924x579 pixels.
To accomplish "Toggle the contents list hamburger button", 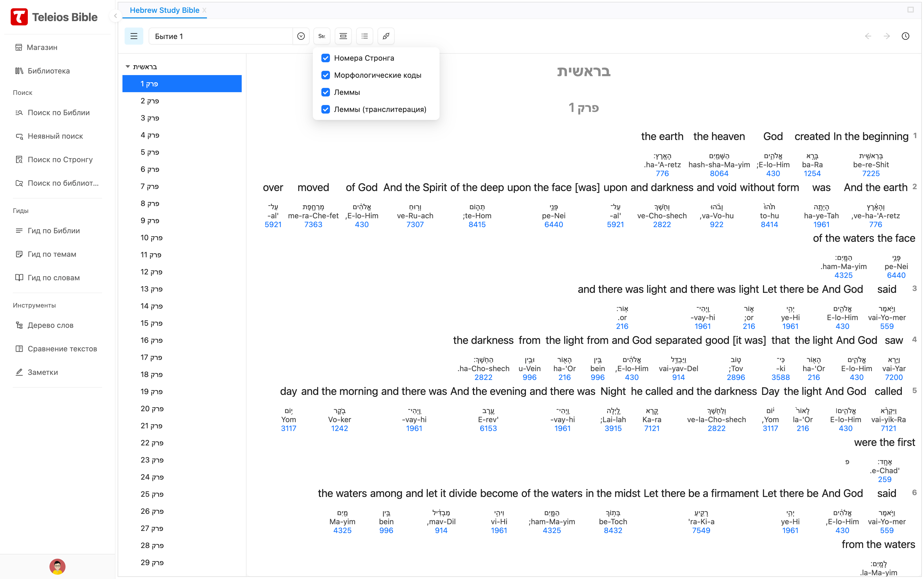I will 134,36.
